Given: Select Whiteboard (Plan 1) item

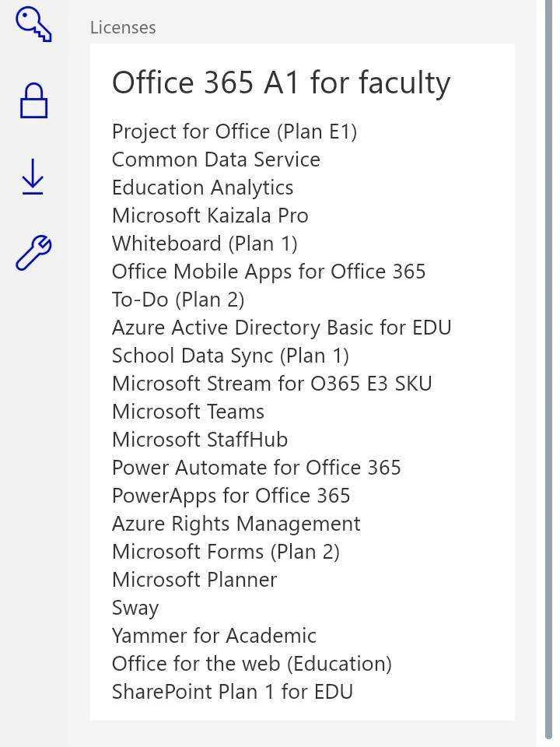Looking at the screenshot, I should [x=205, y=244].
